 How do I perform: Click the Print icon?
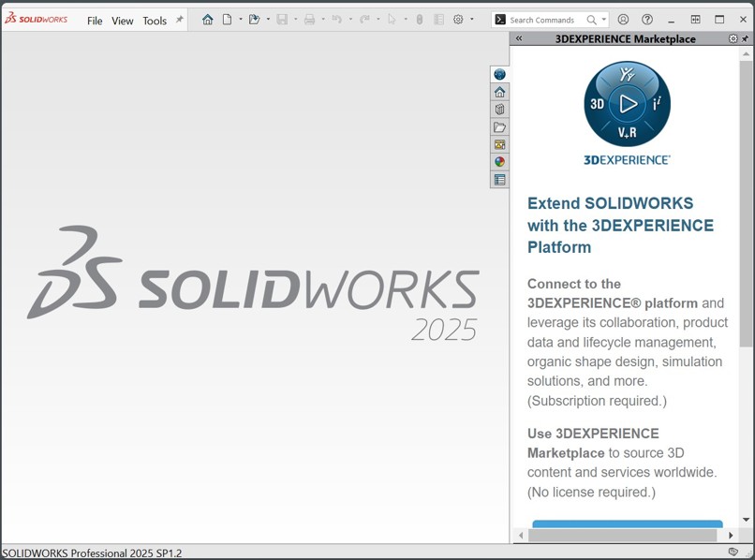[310, 20]
